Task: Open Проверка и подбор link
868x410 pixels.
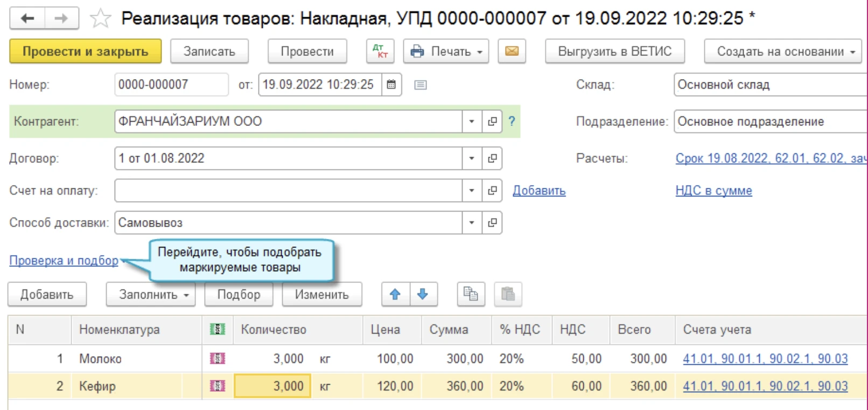Action: tap(64, 260)
